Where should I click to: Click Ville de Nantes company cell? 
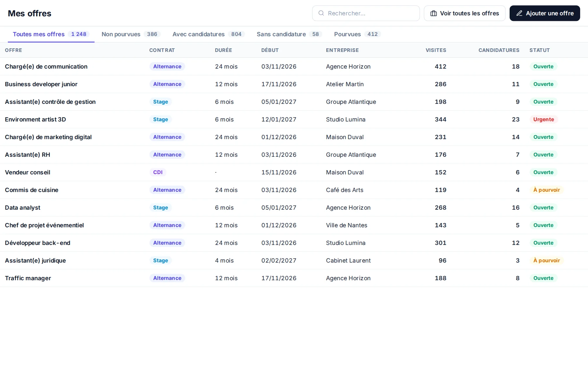tap(347, 225)
